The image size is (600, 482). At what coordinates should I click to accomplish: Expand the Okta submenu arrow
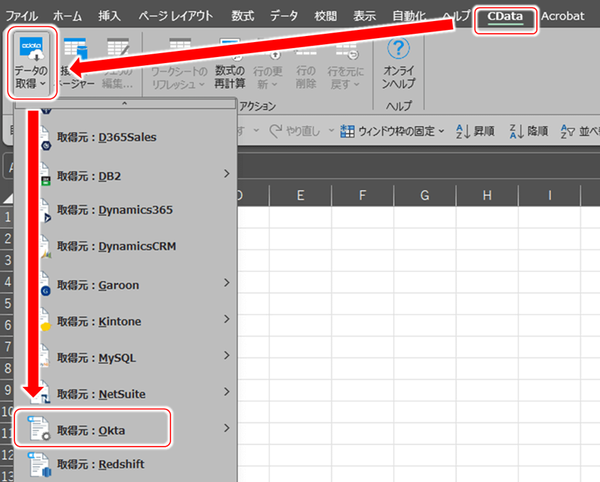pos(227,428)
